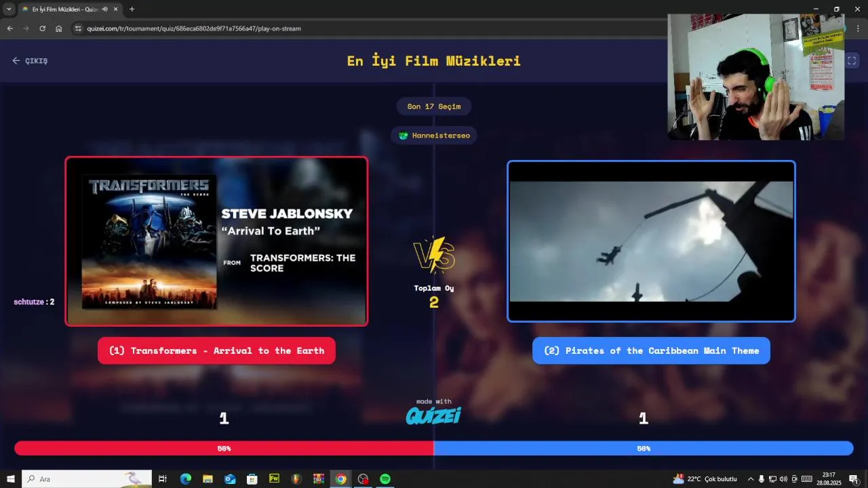Open FL Studio from the taskbar
Image resolution: width=868 pixels, height=488 pixels.
point(296,479)
